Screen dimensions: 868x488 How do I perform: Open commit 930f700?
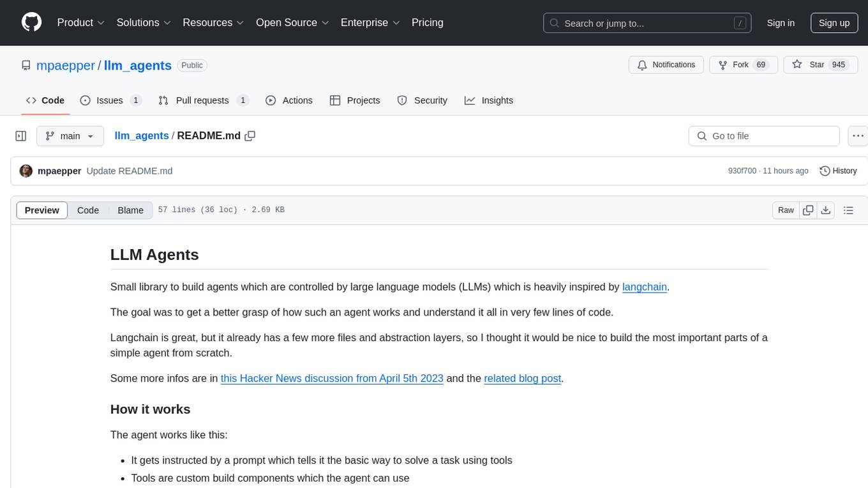742,171
